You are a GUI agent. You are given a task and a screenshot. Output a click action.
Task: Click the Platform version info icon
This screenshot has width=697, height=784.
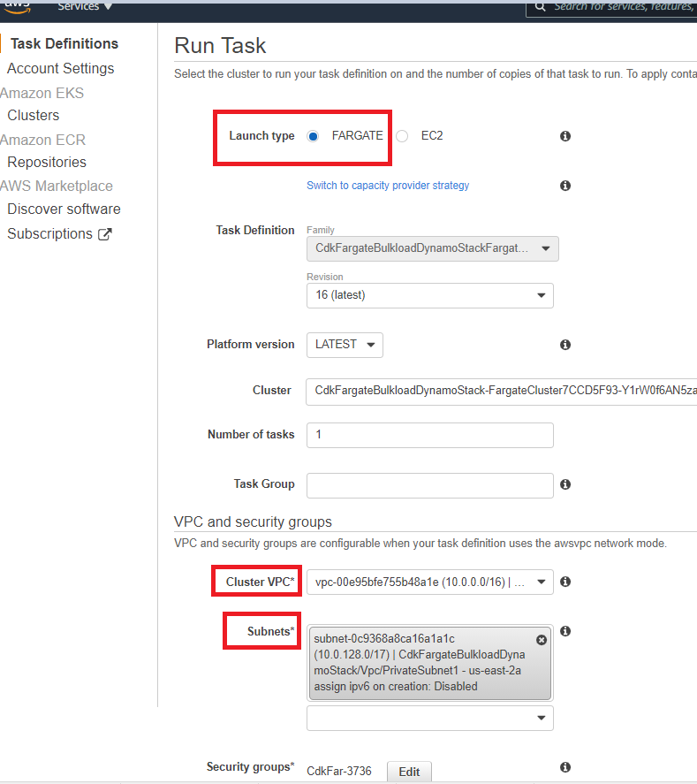point(565,345)
